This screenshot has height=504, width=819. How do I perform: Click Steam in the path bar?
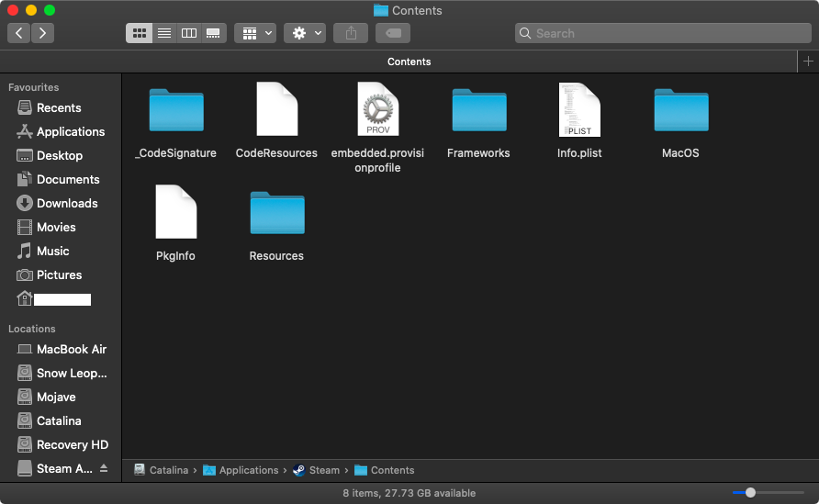(x=317, y=470)
